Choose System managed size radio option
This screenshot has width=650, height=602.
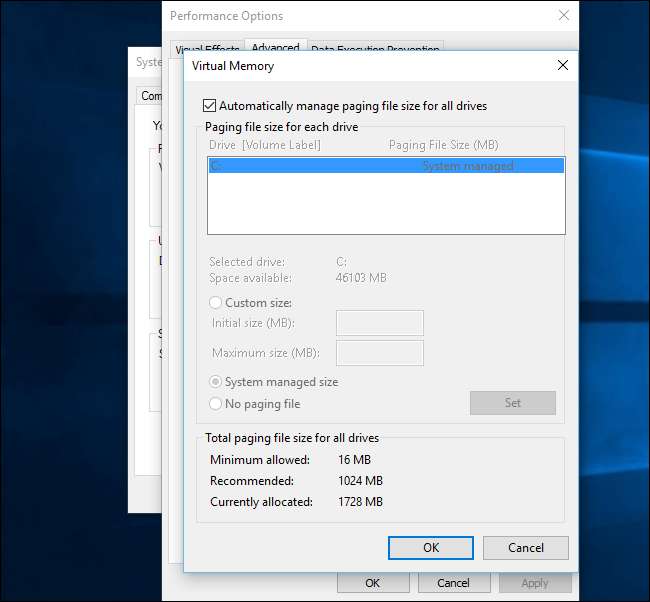tap(216, 382)
